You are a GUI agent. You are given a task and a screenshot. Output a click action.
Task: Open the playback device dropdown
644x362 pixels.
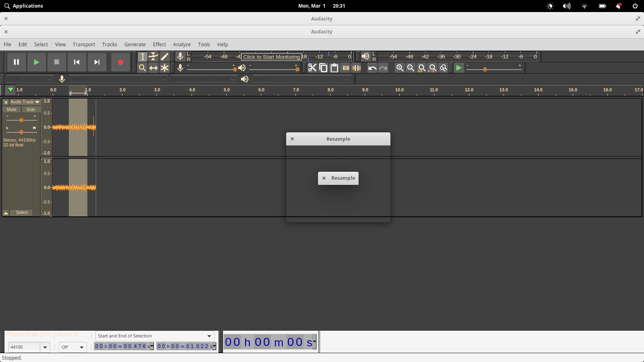(x=301, y=79)
